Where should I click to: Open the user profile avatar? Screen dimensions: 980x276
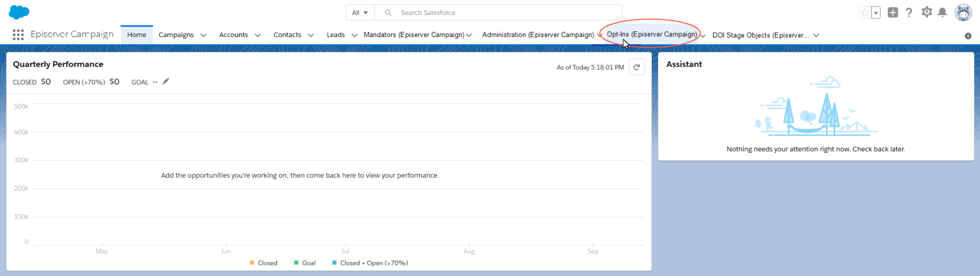tap(963, 12)
